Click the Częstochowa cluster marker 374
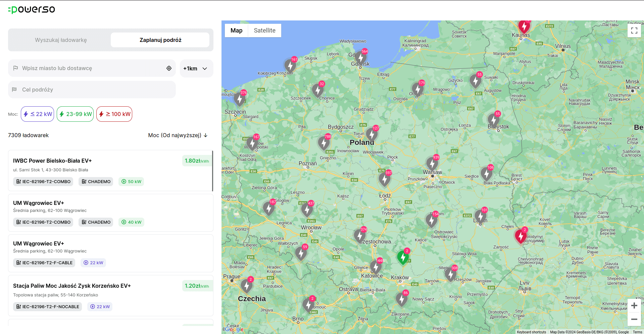The width and height of the screenshot is (644, 334). point(360,235)
